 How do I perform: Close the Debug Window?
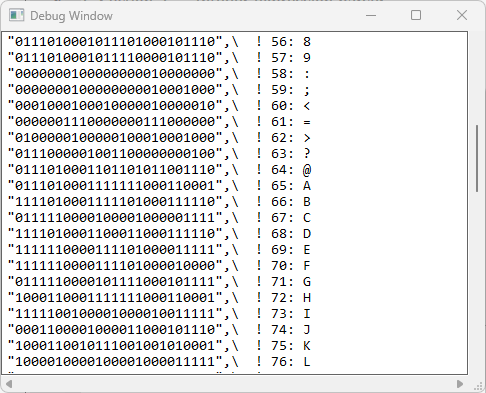tap(462, 15)
